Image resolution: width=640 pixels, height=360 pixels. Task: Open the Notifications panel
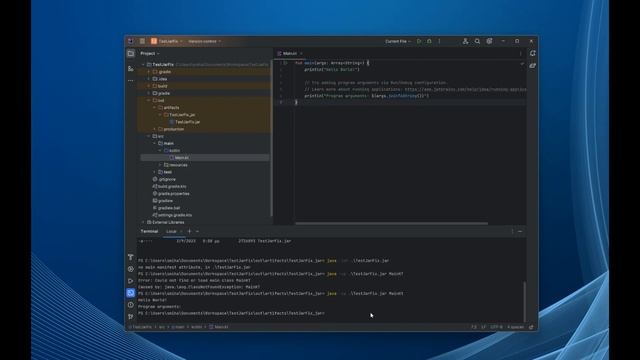click(533, 53)
